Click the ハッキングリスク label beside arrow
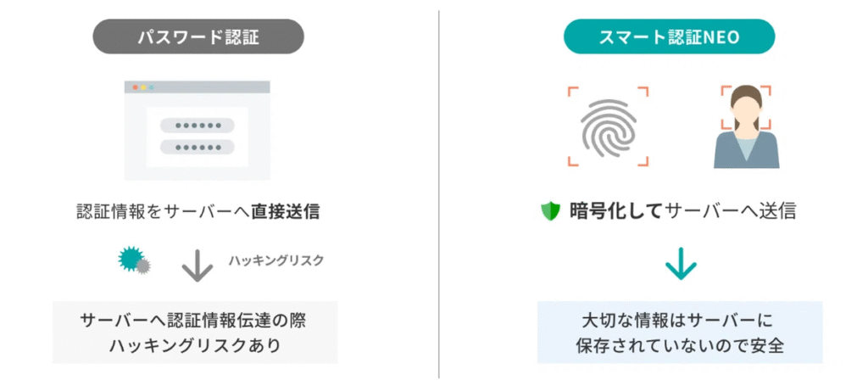Image resolution: width=868 pixels, height=386 pixels. (275, 260)
